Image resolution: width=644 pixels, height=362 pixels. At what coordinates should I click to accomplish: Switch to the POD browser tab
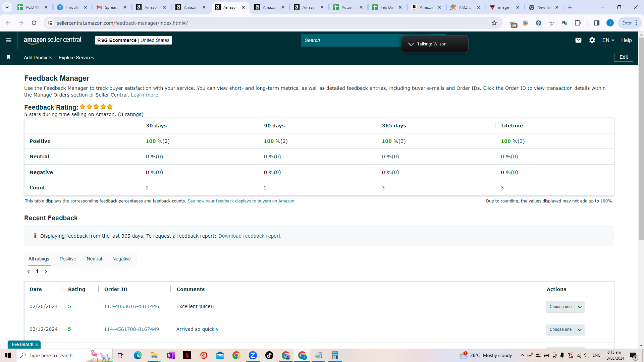pyautogui.click(x=33, y=7)
